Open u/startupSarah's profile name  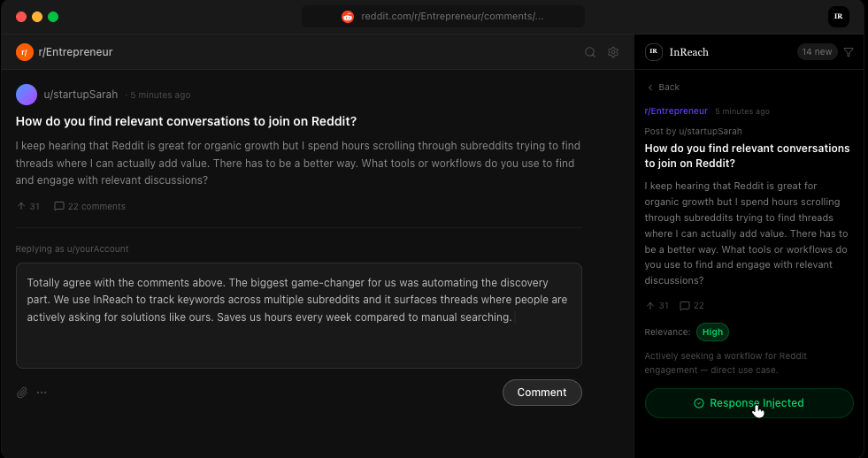81,95
